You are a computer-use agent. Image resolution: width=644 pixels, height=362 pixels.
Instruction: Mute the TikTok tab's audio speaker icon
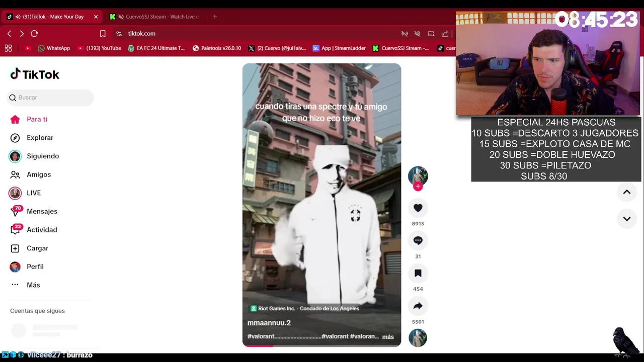(18, 17)
